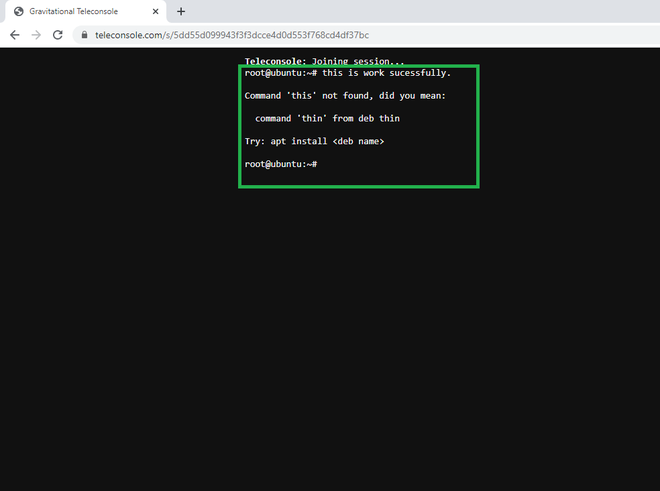660x491 pixels.
Task: Open a new browser tab
Action: [x=181, y=11]
